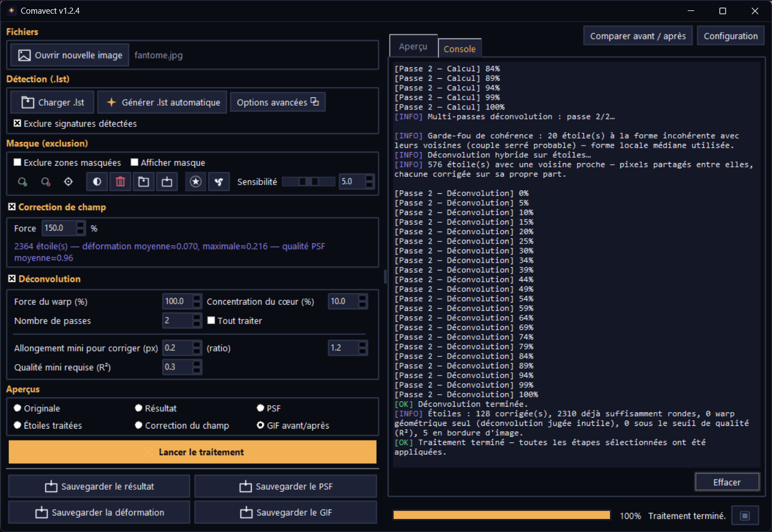Select the add-to-mask lasso tool with green dot
Viewport: 772px width, 532px height.
(22, 182)
